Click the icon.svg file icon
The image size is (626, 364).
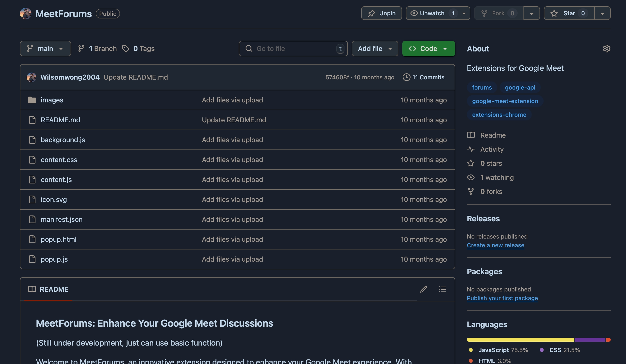pyautogui.click(x=32, y=199)
